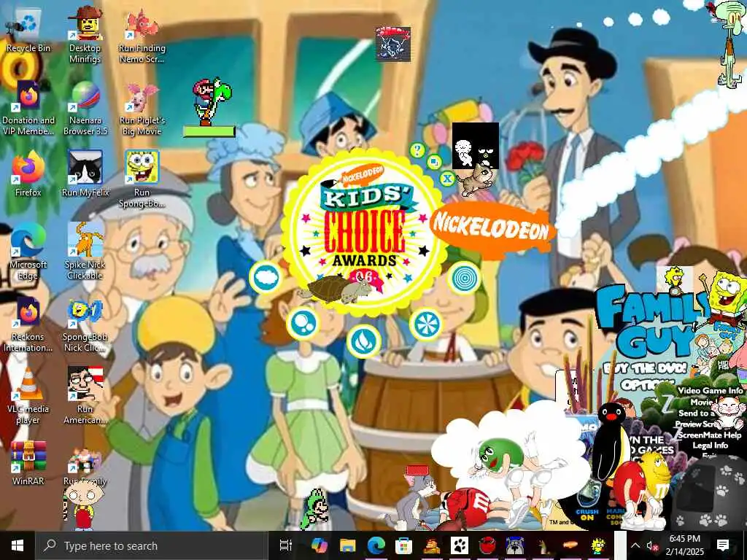Open the Windows Start menu
The width and height of the screenshot is (747, 560).
[x=18, y=545]
